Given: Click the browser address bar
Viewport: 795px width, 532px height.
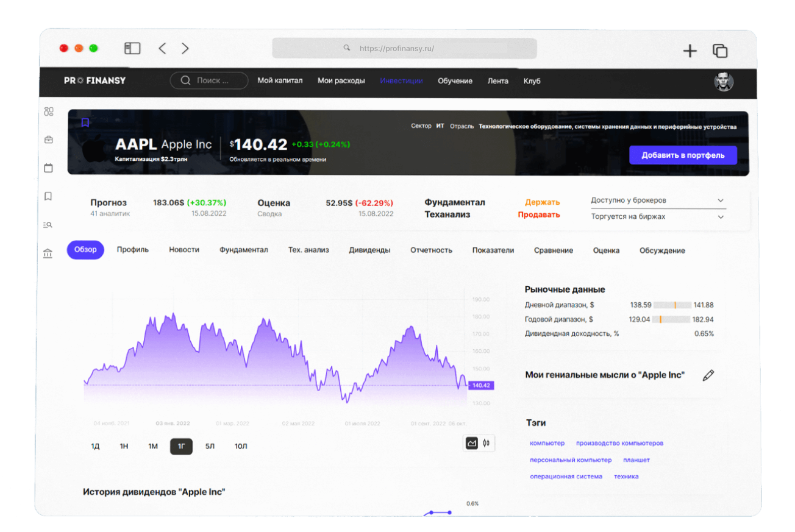Looking at the screenshot, I should click(x=404, y=48).
